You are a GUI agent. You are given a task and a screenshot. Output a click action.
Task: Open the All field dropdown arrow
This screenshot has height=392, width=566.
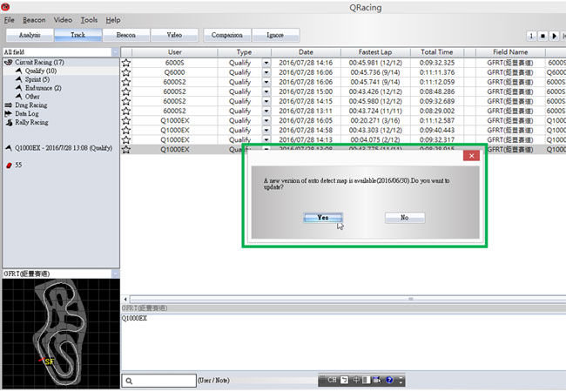(x=115, y=52)
